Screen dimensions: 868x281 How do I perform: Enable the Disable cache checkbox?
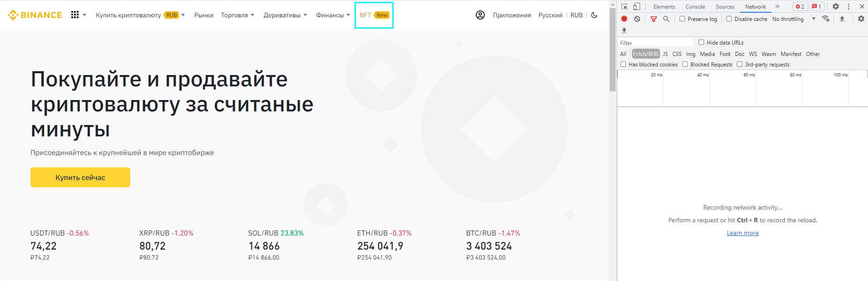(x=729, y=19)
